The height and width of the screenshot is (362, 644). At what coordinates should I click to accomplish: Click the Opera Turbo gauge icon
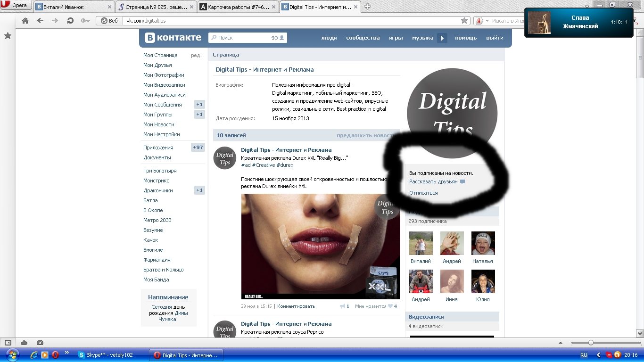40,343
